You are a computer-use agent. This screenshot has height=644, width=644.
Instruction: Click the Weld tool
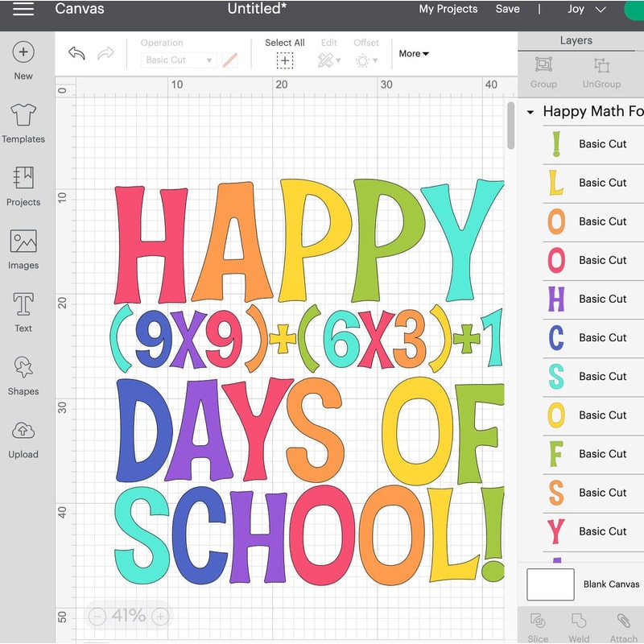tap(579, 624)
